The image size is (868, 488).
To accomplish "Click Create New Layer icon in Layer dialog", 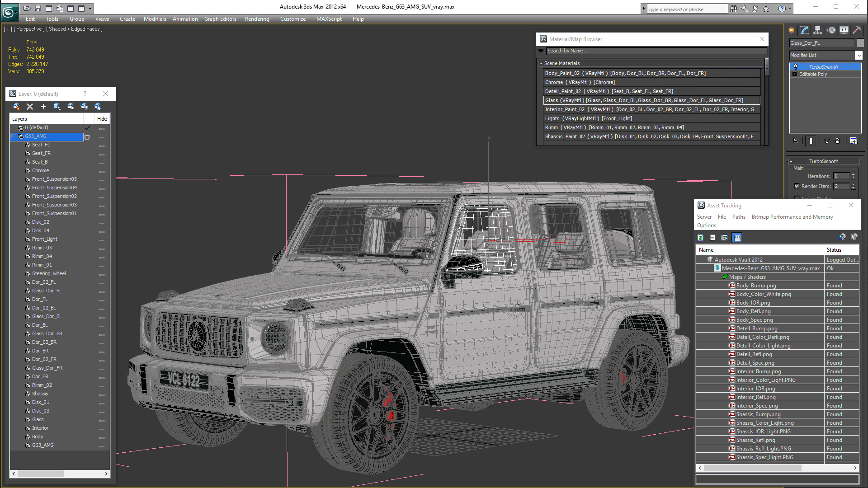I will pos(16,107).
